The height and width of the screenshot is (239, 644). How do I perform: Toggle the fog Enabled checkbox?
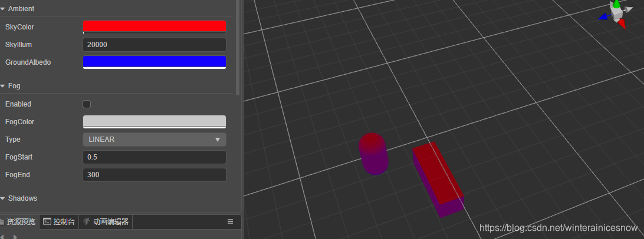(x=87, y=104)
